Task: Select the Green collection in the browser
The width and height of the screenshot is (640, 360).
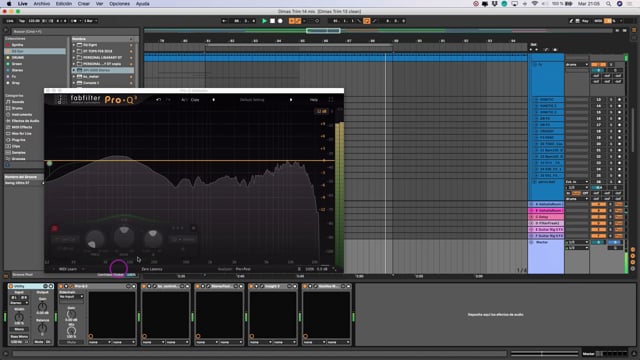Action: (17, 64)
